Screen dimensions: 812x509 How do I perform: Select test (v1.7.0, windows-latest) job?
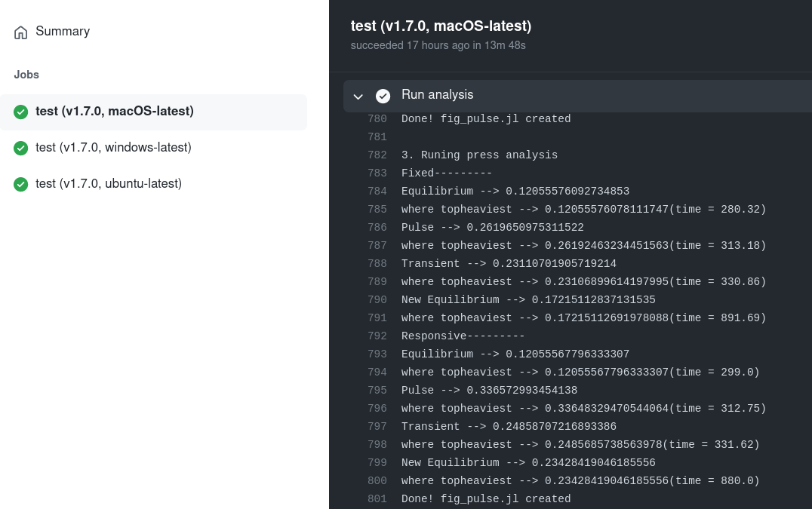153,148
